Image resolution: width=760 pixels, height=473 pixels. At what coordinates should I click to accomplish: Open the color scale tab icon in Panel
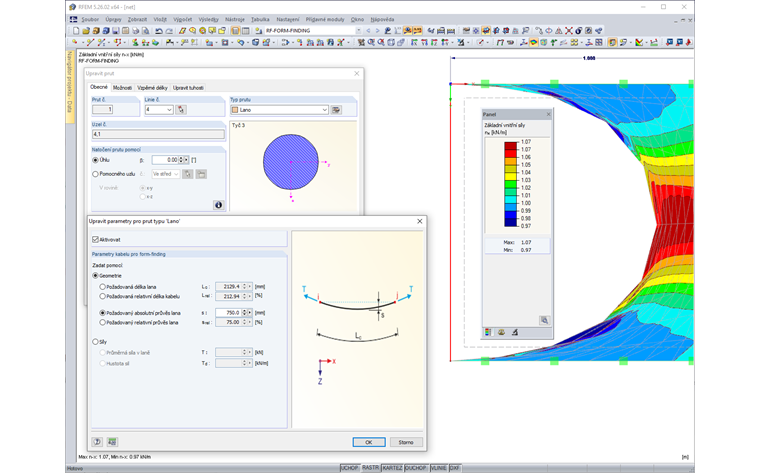click(488, 332)
